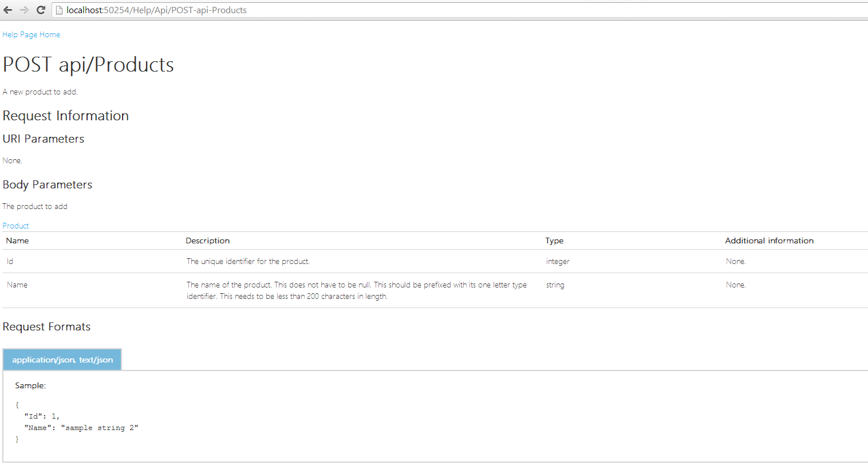Viewport: 868px width, 465px height.
Task: Click the Description column header
Action: coord(207,241)
